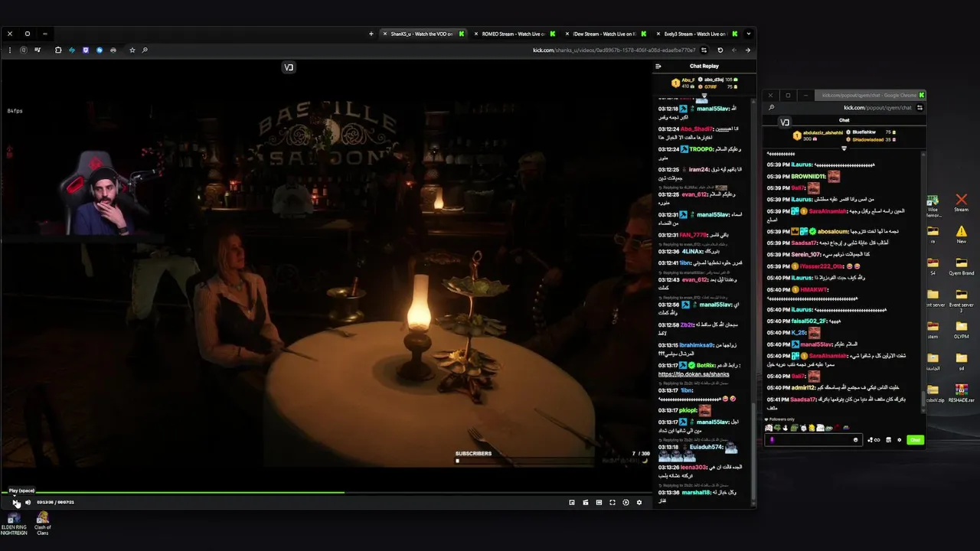Open ELDEN RING NIGHTREIGN desktop shortcut
Screen dimensions: 980x551
(x=14, y=523)
